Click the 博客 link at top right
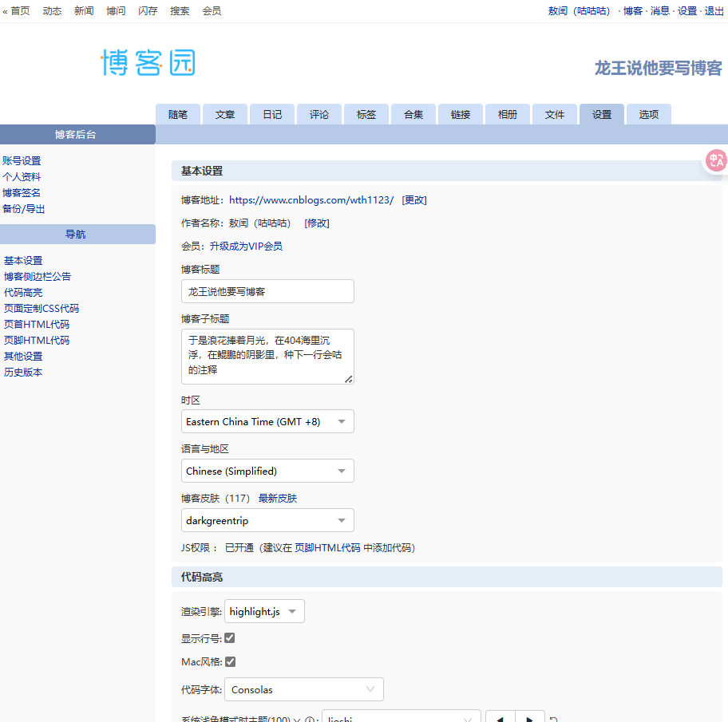 pos(633,10)
